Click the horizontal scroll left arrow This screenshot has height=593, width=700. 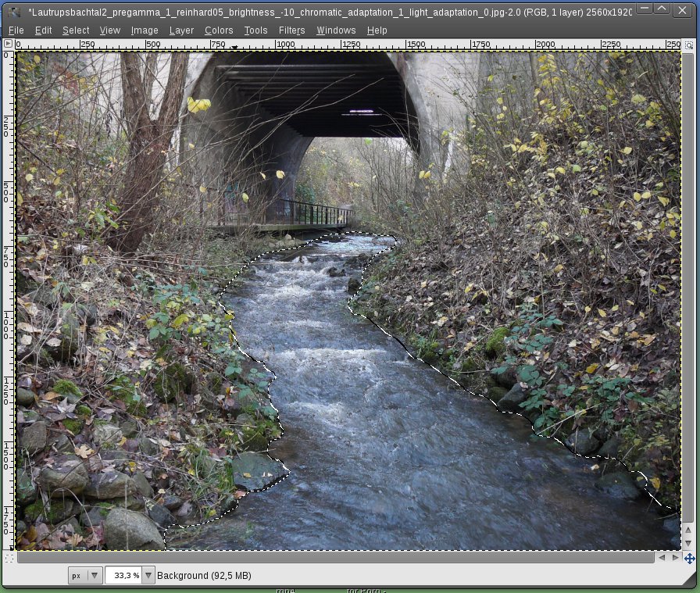click(x=662, y=558)
